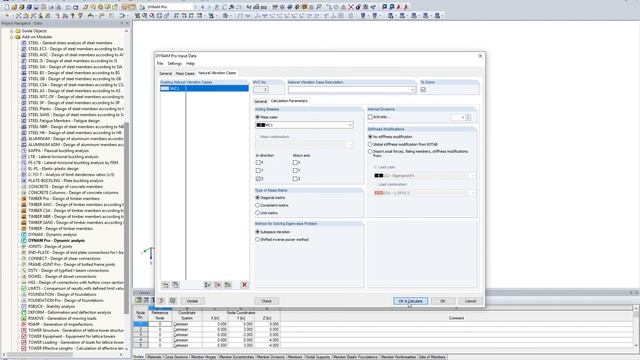This screenshot has height=360, width=640.
Task: Select Global stiffness modification from RSTAB
Action: click(370, 144)
